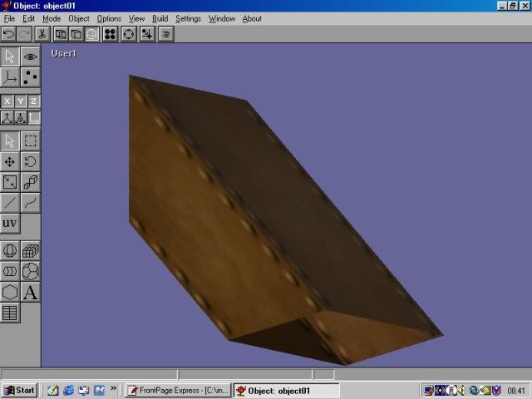The width and height of the screenshot is (532, 399).
Task: Toggle the X axis constraint
Action: pos(7,101)
